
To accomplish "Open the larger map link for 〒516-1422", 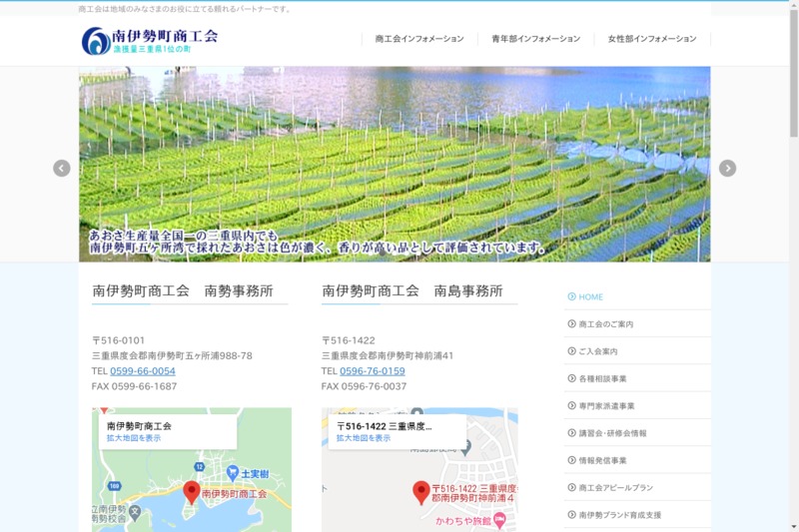I will [363, 438].
